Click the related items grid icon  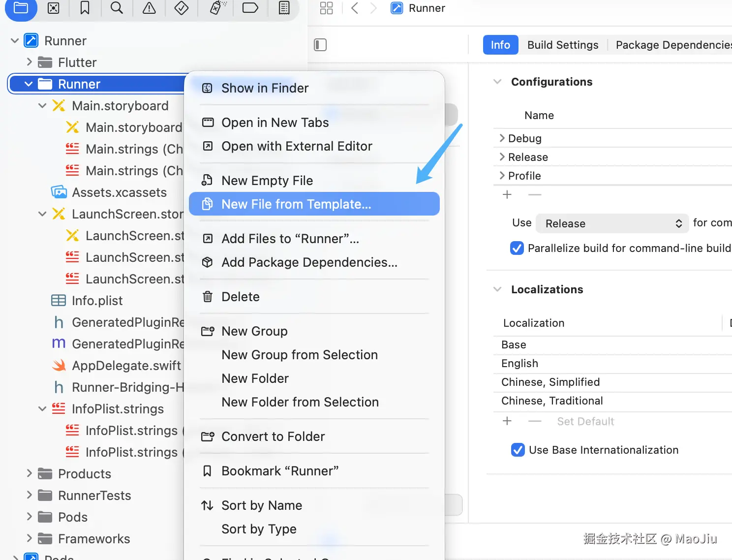326,8
